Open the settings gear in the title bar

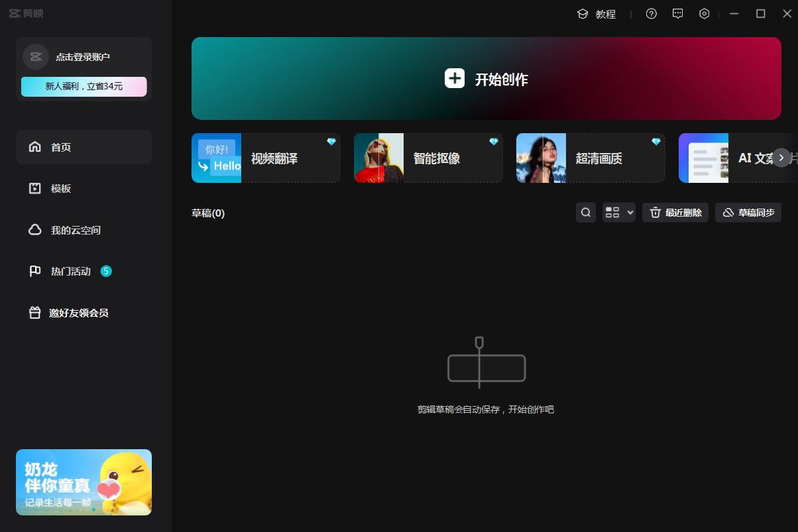click(x=704, y=13)
